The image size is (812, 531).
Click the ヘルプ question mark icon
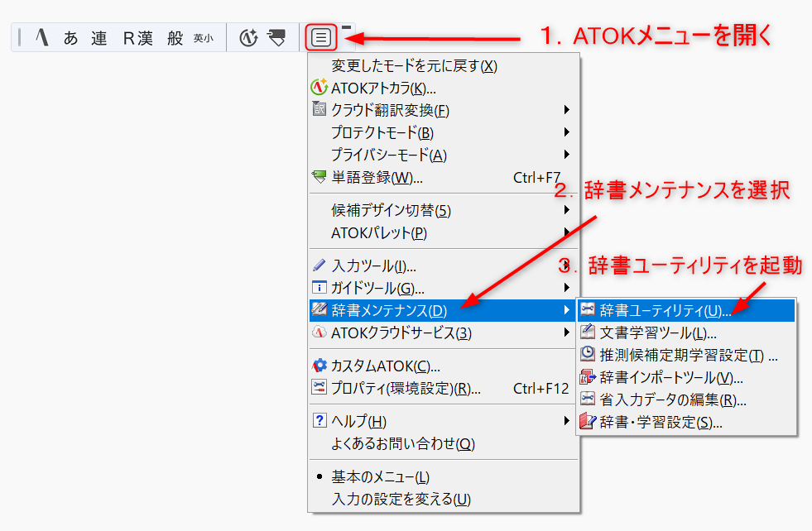pyautogui.click(x=319, y=419)
